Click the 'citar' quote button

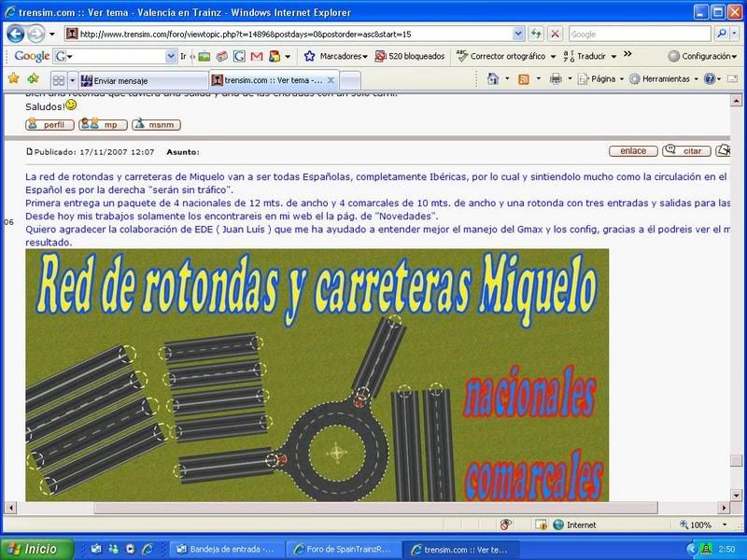[x=686, y=151]
